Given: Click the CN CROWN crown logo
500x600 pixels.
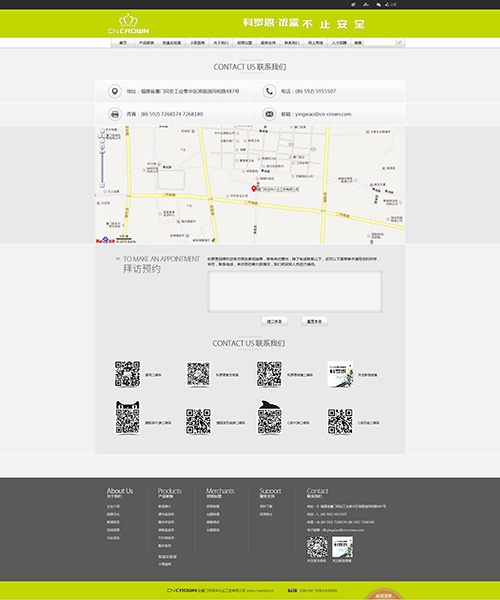Looking at the screenshot, I should (128, 24).
